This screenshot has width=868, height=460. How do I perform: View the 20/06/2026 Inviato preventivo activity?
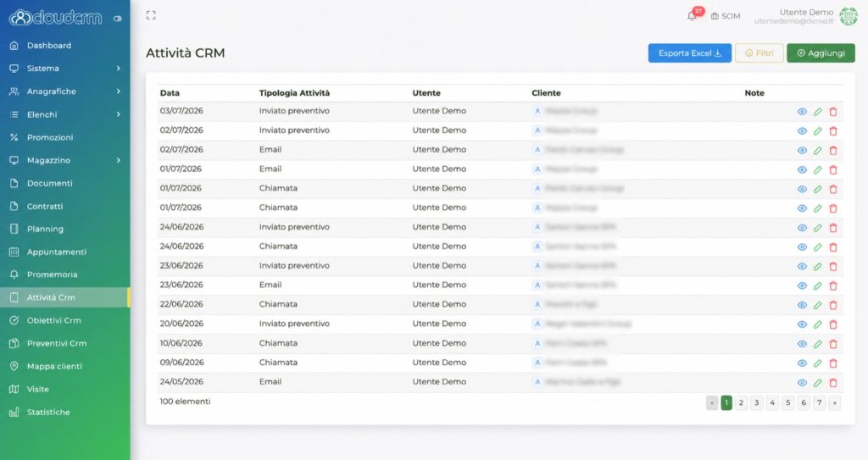(802, 325)
